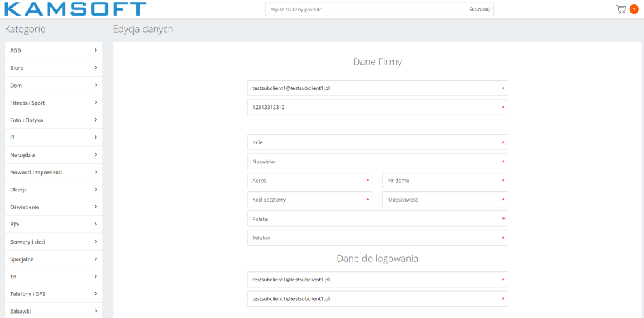
Task: Click the orange cart item count badge
Action: click(633, 9)
